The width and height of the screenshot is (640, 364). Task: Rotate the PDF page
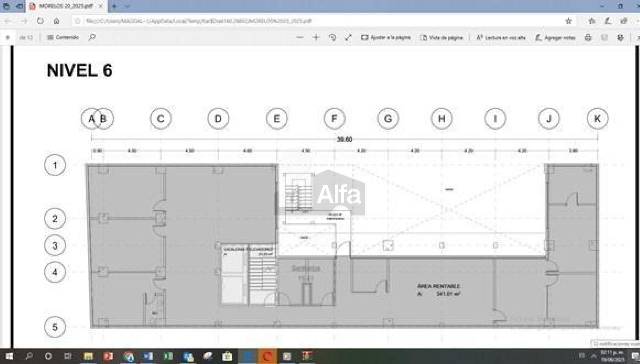click(332, 37)
